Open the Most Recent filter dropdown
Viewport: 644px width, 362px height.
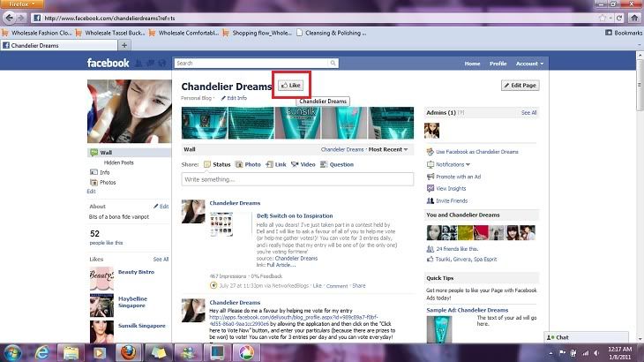pyautogui.click(x=388, y=149)
